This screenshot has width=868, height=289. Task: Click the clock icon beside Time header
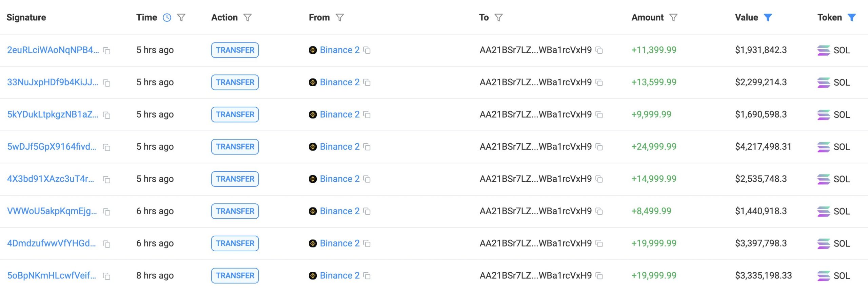(x=167, y=18)
